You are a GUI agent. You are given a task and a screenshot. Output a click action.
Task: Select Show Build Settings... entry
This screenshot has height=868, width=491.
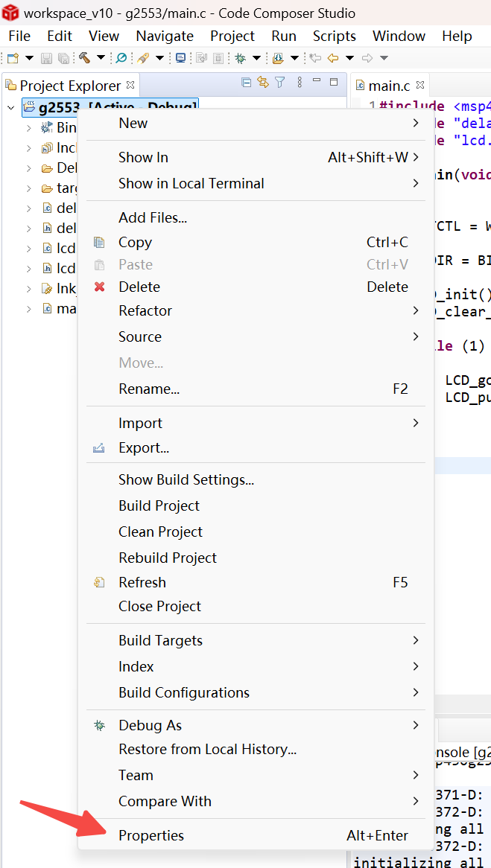pyautogui.click(x=256, y=479)
